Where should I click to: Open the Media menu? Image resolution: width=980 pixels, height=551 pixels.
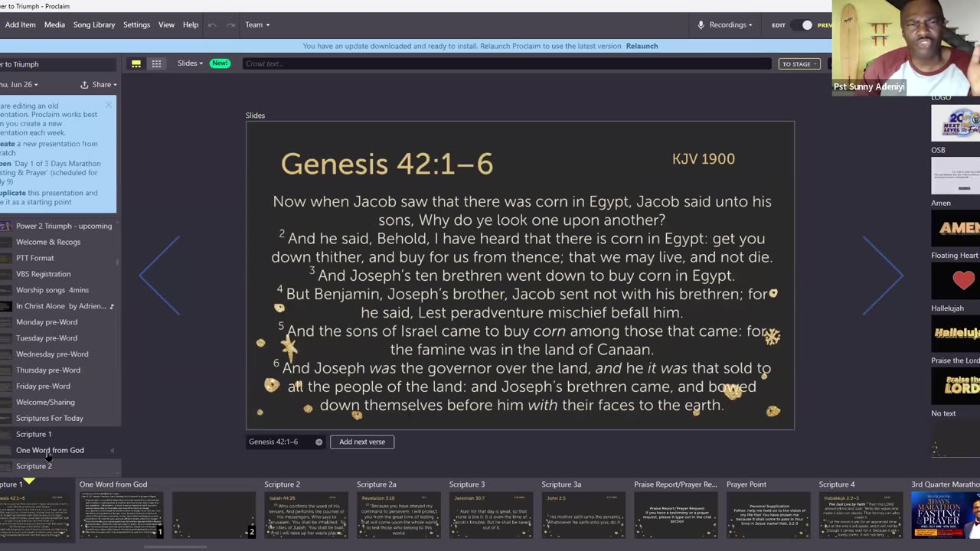pyautogui.click(x=54, y=24)
